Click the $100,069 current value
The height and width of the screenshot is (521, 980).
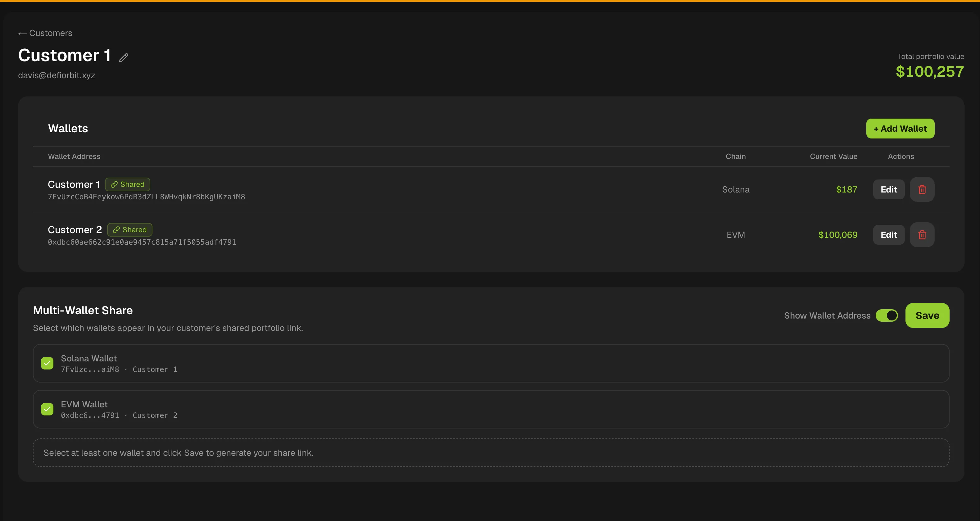click(838, 235)
